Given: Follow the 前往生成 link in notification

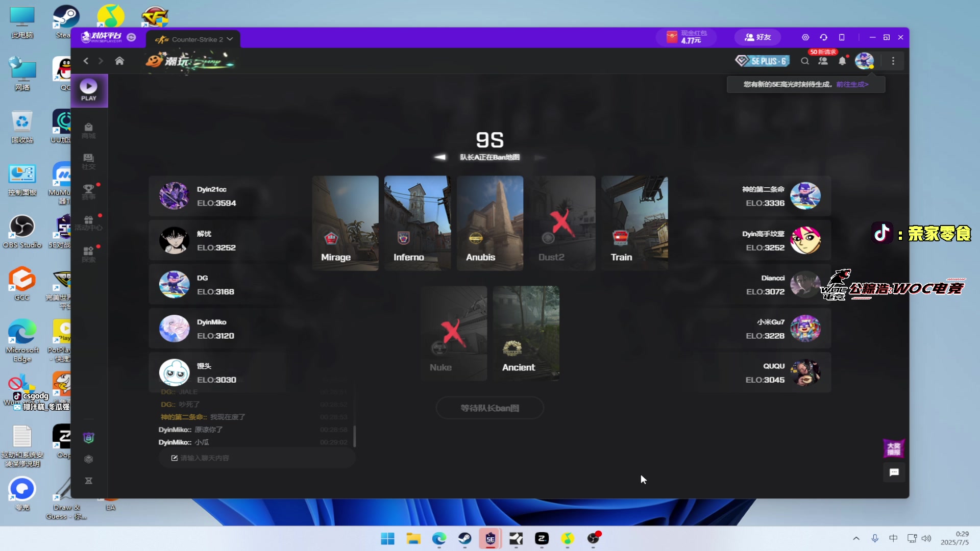Looking at the screenshot, I should [852, 85].
